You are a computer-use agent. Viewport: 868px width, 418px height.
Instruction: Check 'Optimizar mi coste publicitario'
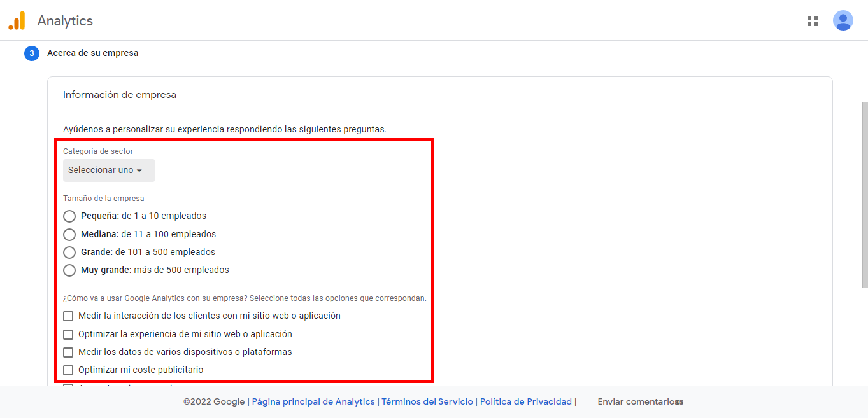tap(68, 370)
